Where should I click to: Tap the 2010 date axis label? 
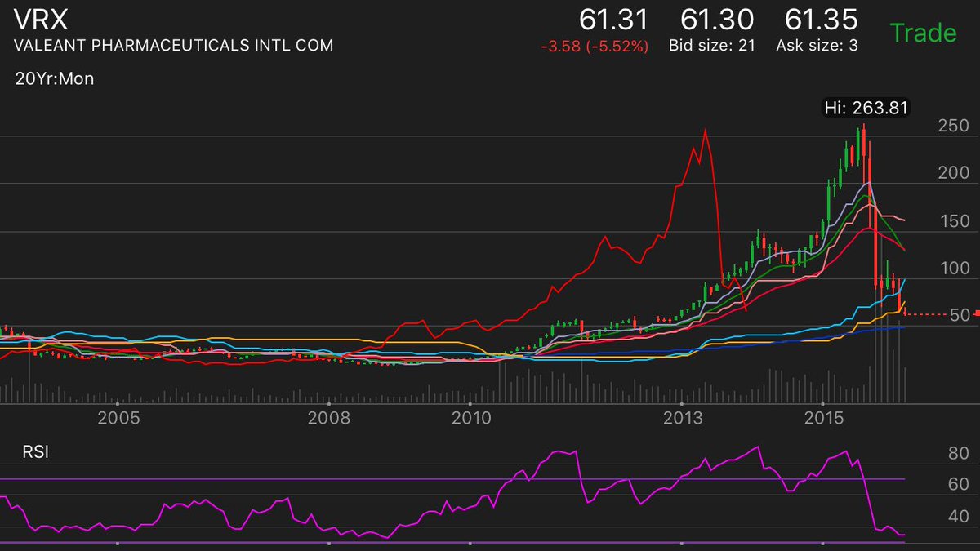[x=470, y=419]
